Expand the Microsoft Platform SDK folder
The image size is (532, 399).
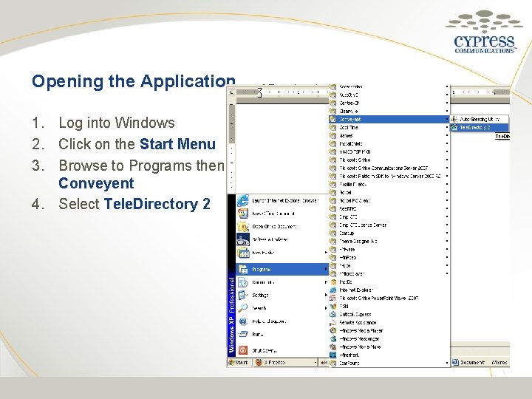click(x=389, y=176)
